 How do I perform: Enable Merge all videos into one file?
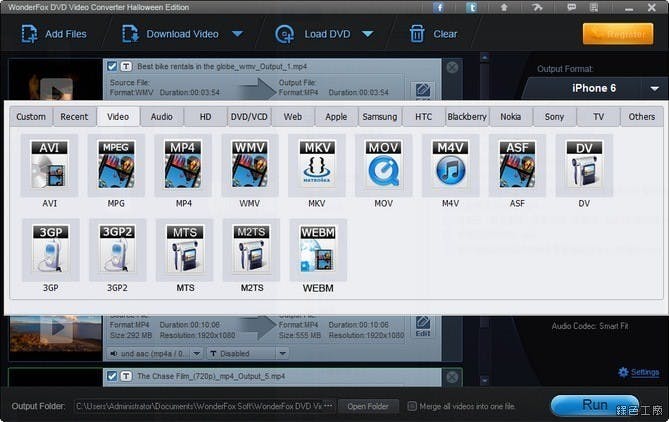tap(412, 406)
